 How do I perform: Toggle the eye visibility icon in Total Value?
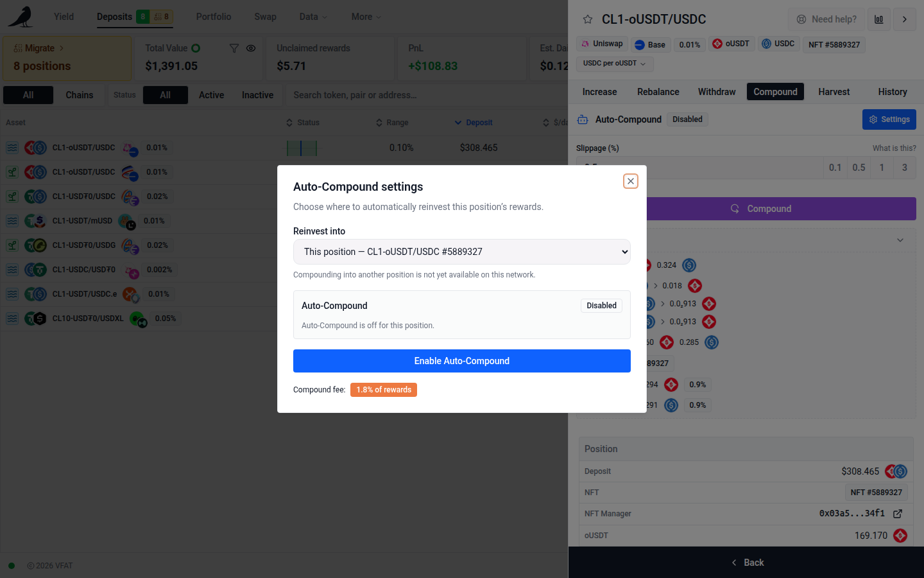coord(251,48)
